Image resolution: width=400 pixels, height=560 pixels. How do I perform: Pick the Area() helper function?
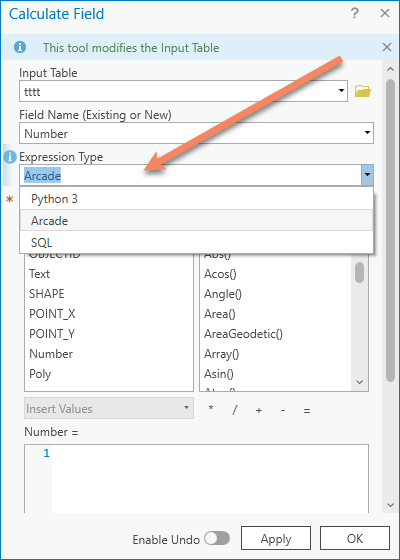pos(220,314)
